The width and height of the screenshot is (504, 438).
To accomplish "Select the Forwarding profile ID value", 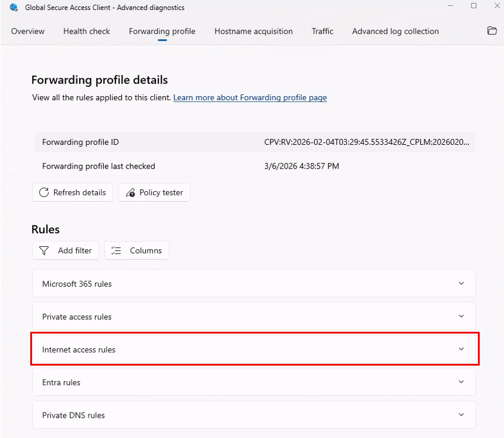I will [x=367, y=142].
